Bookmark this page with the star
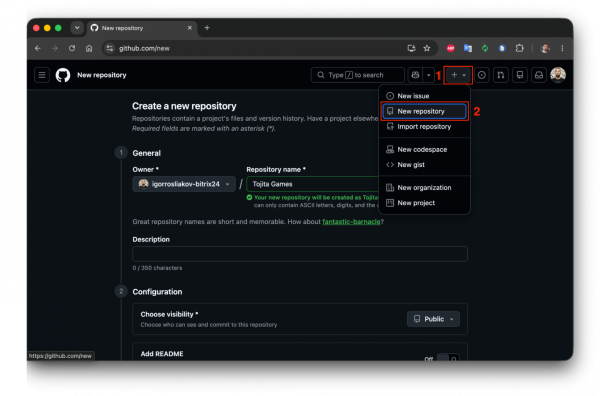 tap(427, 48)
